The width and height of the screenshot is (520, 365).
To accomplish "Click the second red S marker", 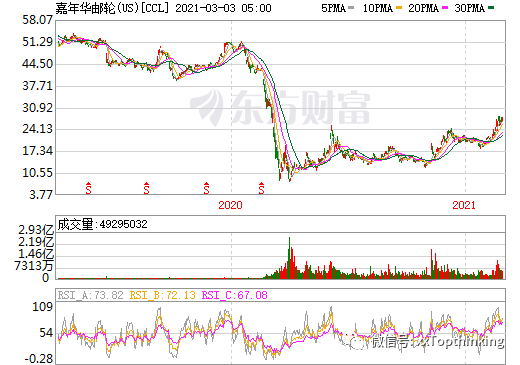I will point(146,188).
